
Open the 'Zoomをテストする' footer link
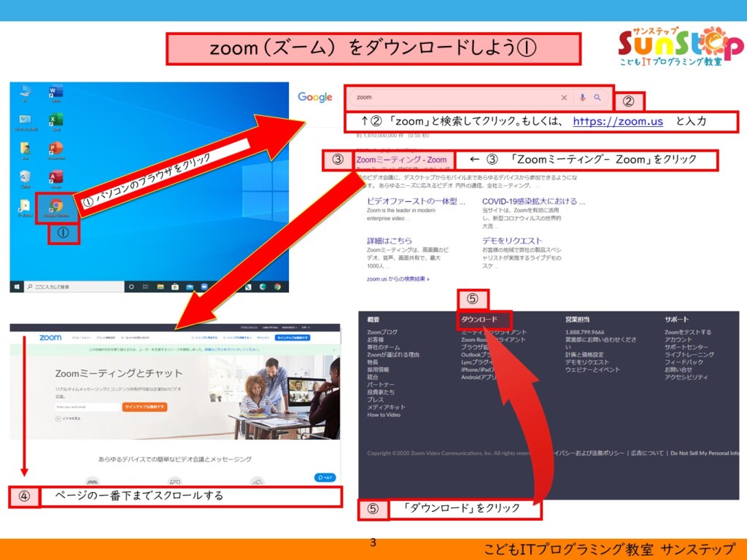coord(688,332)
